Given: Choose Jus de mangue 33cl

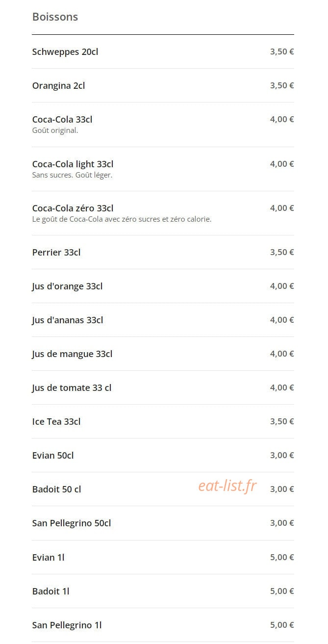Looking at the screenshot, I should pos(163,354).
